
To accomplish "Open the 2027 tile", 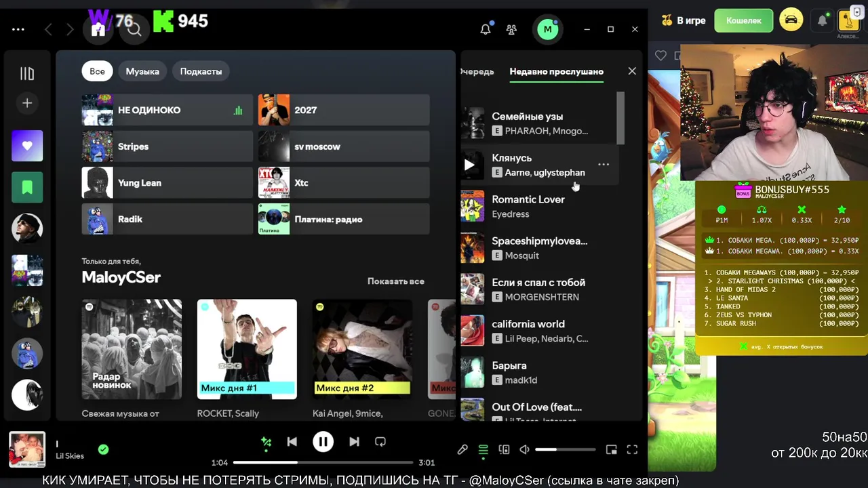I will pos(344,110).
